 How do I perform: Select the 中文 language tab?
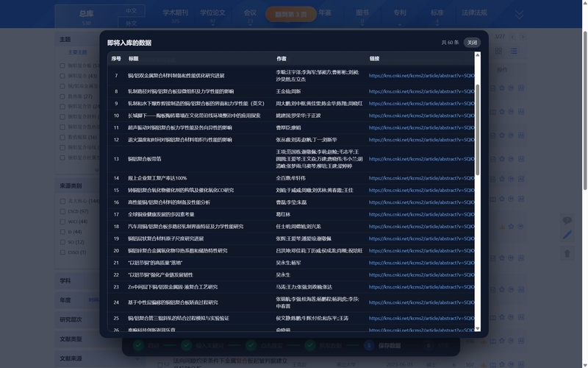(131, 11)
